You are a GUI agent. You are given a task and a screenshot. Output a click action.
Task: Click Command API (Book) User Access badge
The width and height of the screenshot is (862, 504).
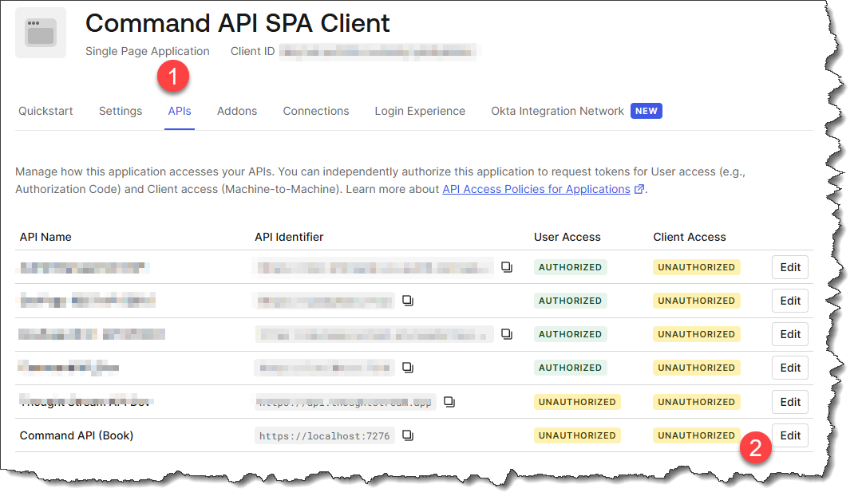577,435
